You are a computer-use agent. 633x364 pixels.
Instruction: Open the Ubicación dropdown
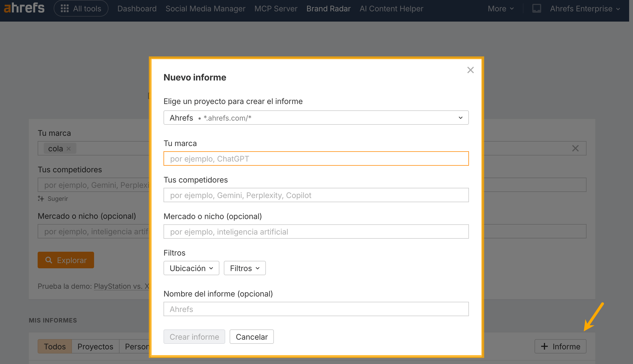click(x=191, y=268)
